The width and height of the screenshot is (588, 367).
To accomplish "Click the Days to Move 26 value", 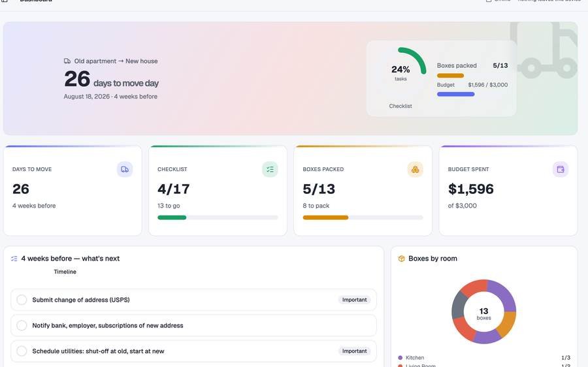I will 21,189.
